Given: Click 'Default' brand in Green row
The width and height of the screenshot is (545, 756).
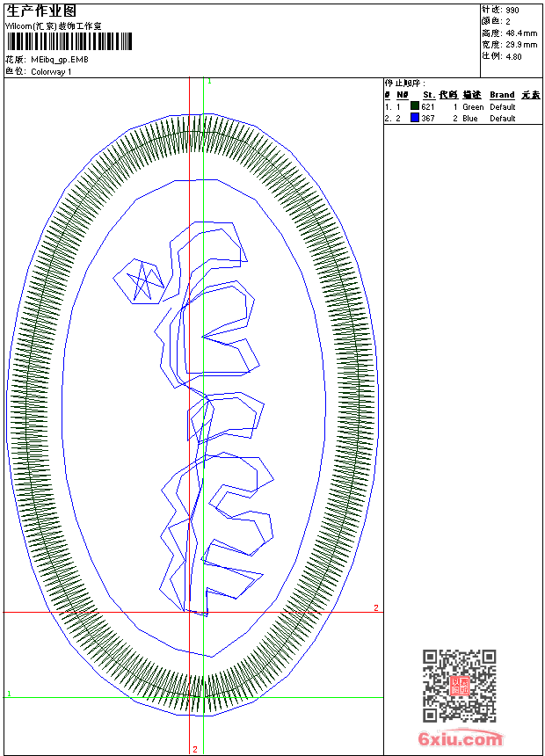Looking at the screenshot, I should [x=503, y=107].
